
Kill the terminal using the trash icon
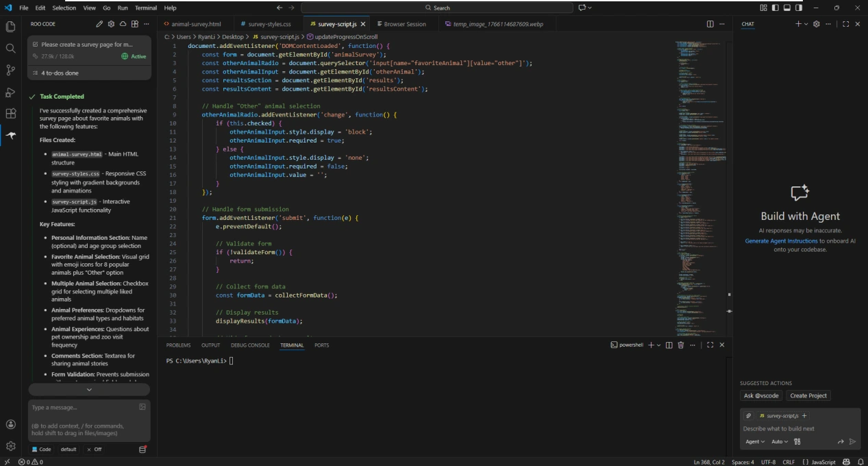tap(681, 345)
